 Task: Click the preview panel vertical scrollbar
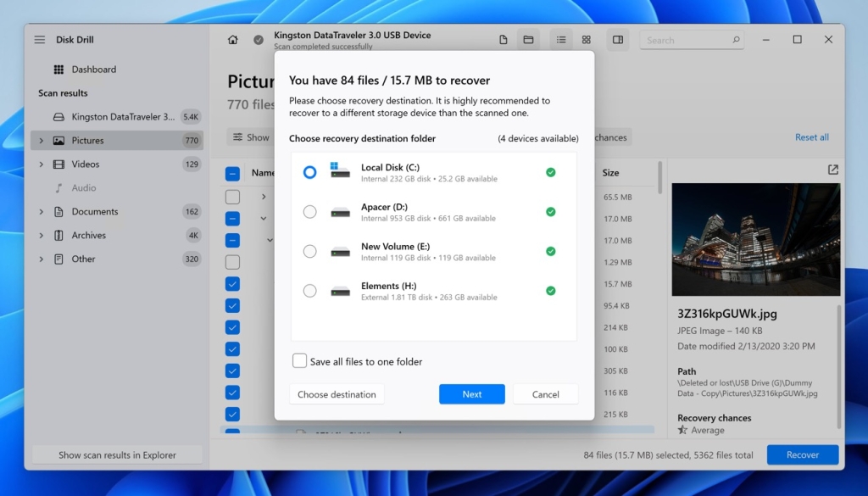coord(839,366)
